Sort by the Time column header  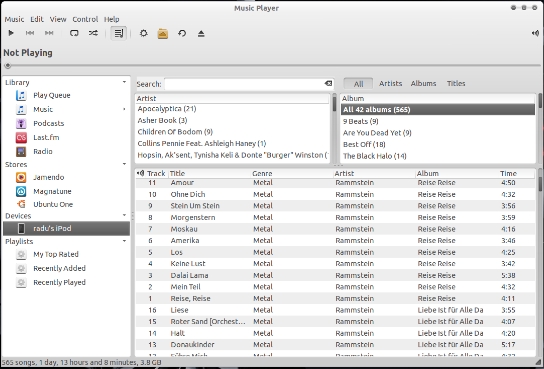coord(517,173)
